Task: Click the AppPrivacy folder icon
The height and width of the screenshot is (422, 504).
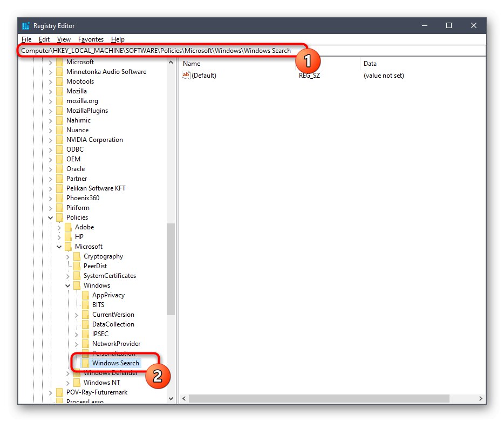Action: 85,295
